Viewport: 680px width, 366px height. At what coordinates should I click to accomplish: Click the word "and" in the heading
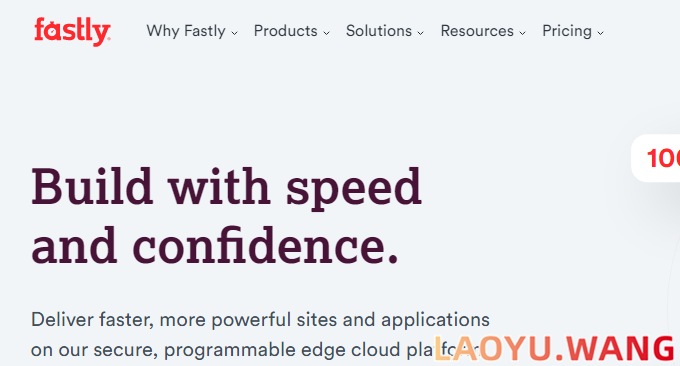pos(74,246)
